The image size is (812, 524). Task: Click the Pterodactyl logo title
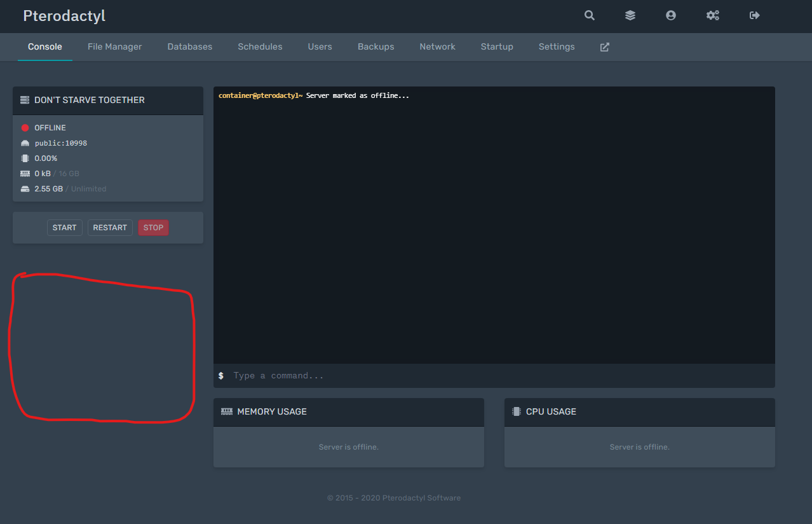(x=64, y=16)
